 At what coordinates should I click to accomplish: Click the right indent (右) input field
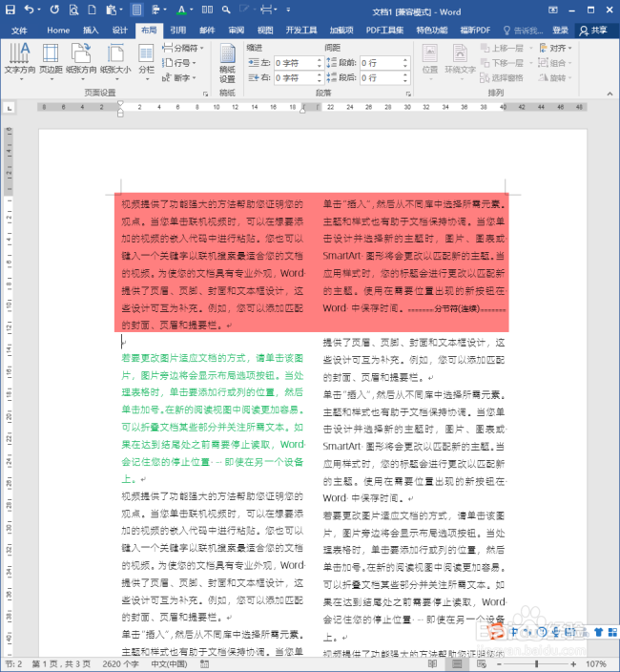coord(298,77)
